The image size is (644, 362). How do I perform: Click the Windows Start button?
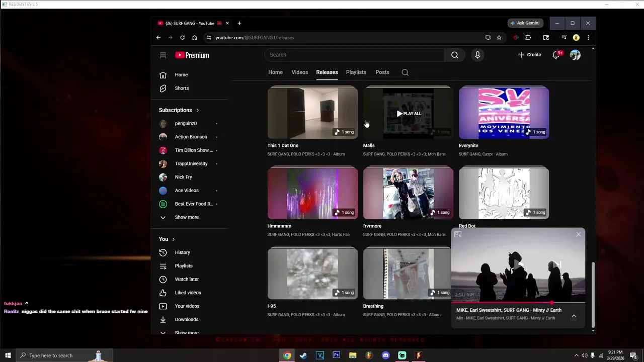pyautogui.click(x=8, y=355)
